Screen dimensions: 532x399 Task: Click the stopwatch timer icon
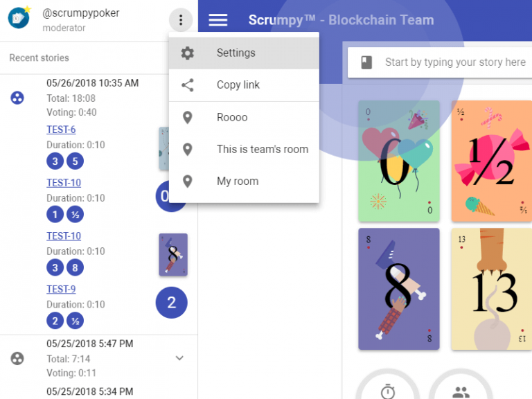[x=387, y=391]
